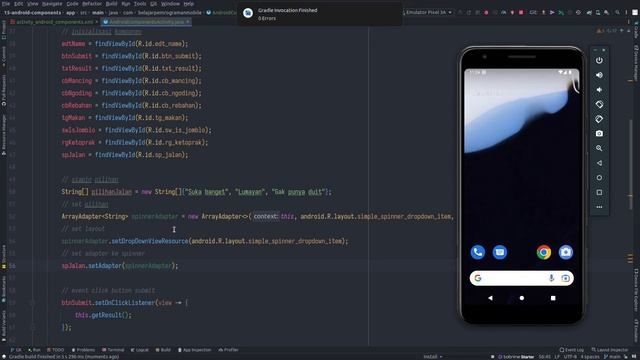Click the 'main' git branch in status bar
This screenshot has height=360, width=640.
(612, 357)
